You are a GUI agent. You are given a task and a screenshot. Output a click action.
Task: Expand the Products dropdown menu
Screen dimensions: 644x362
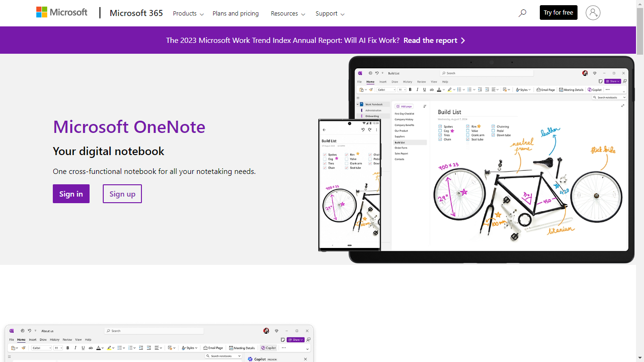[x=188, y=14]
